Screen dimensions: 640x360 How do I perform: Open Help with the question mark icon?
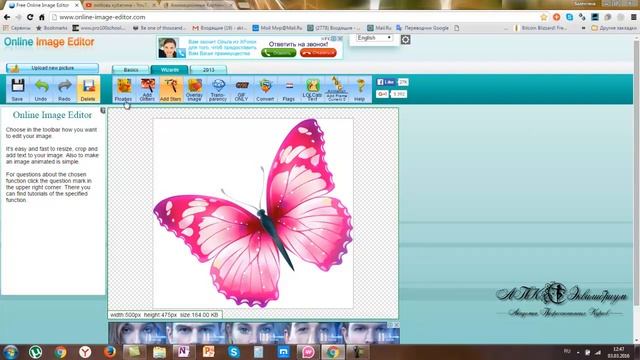click(360, 89)
